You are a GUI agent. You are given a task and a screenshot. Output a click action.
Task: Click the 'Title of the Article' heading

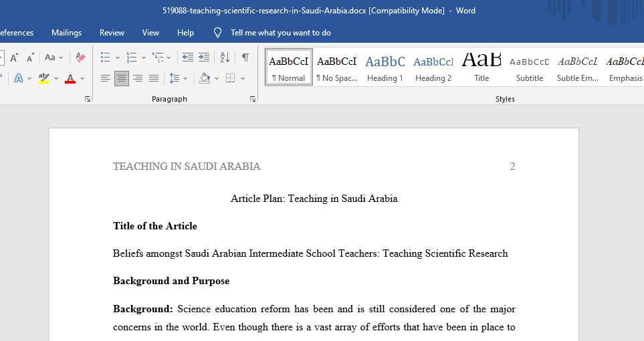click(155, 226)
